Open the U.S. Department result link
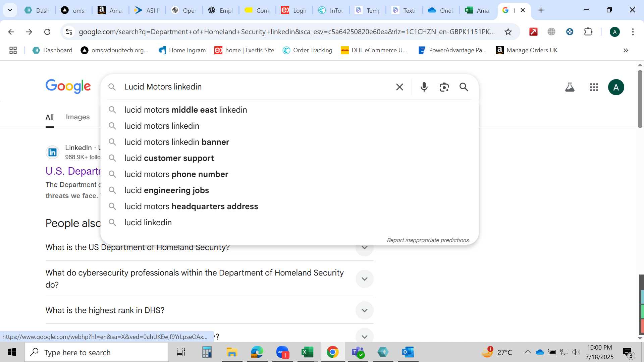This screenshot has width=644, height=362. [73, 171]
